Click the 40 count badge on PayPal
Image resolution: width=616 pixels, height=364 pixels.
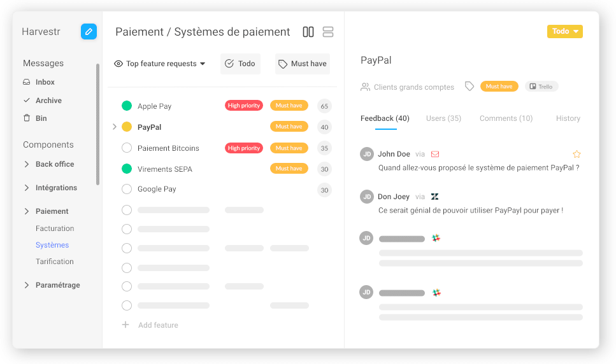pos(324,127)
